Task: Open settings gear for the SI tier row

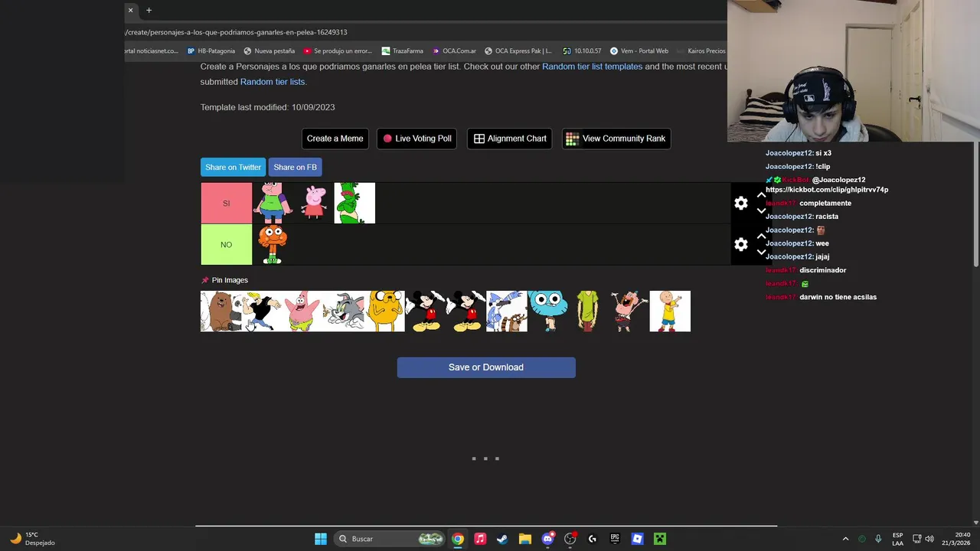Action: 740,203
